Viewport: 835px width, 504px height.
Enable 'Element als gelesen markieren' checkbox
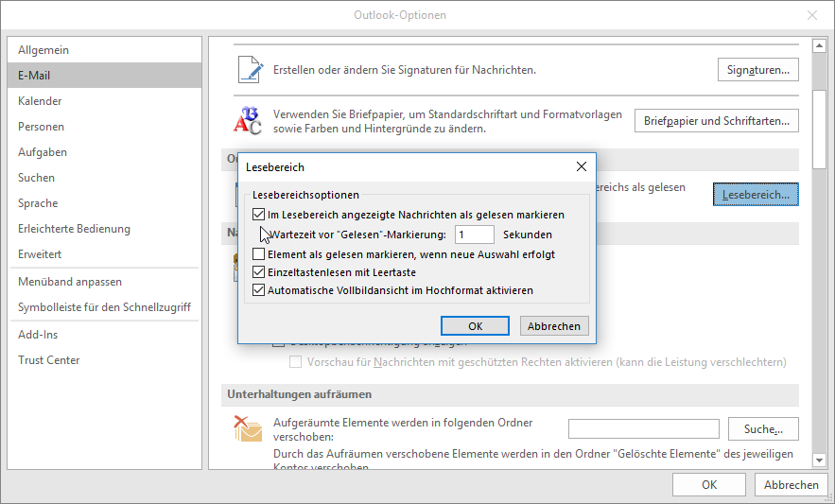(259, 254)
